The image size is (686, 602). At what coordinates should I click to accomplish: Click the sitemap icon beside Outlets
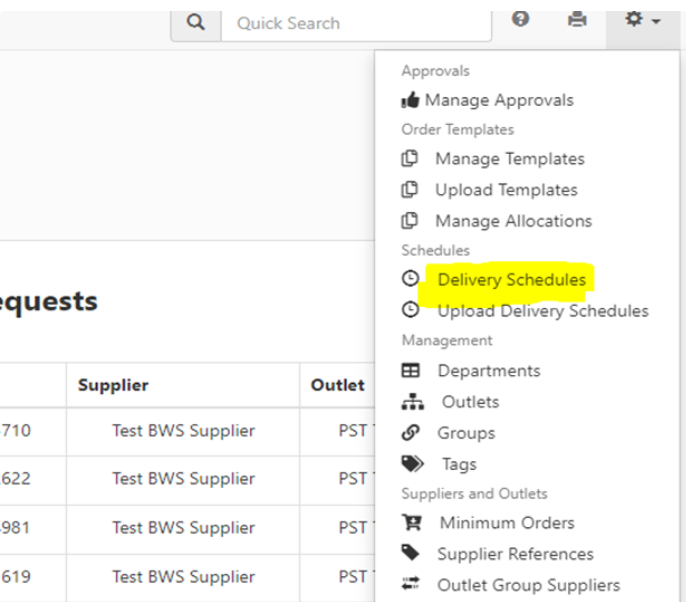pyautogui.click(x=410, y=402)
